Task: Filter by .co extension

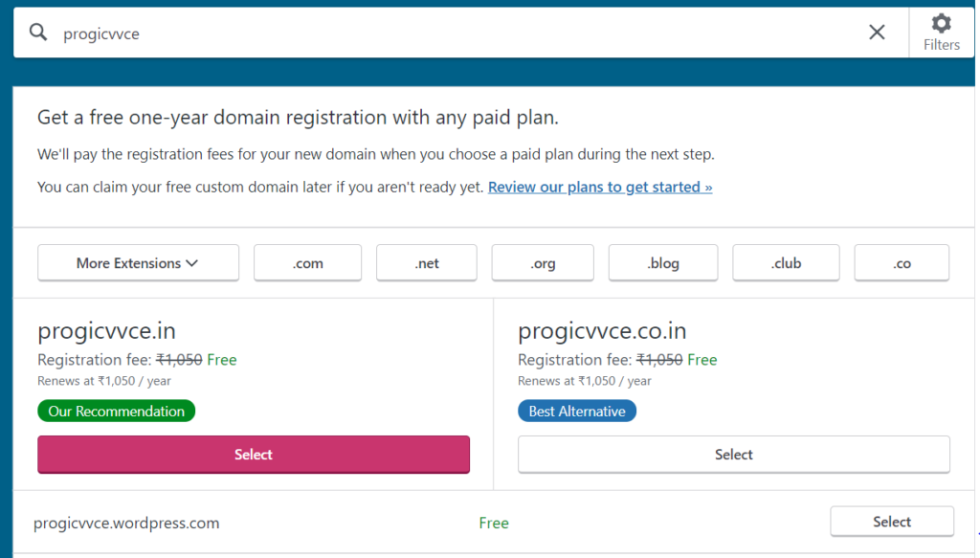Action: coord(902,263)
